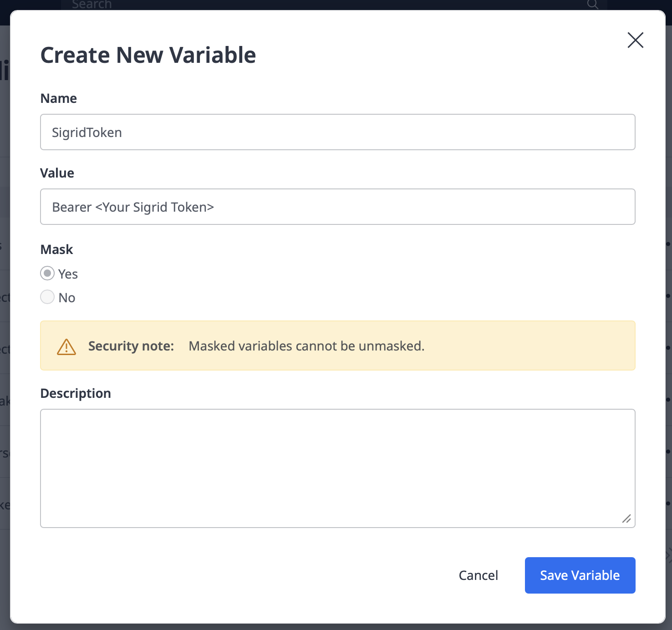
Task: Click the security note warning icon
Action: tap(66, 346)
